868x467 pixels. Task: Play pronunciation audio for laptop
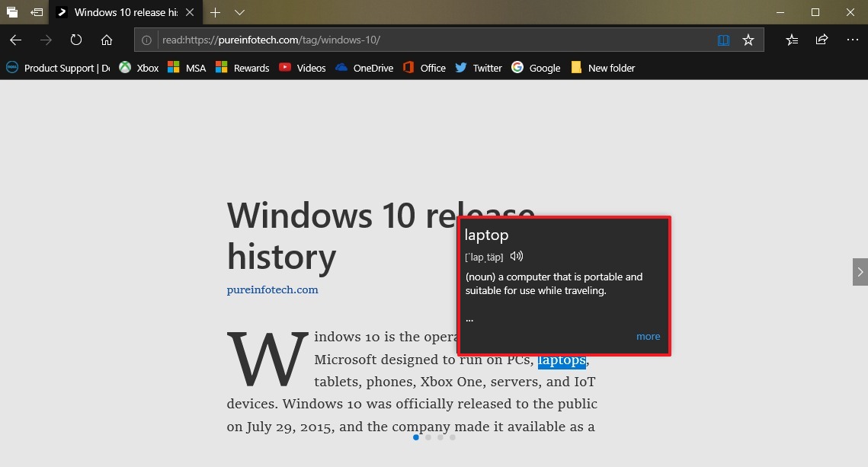pyautogui.click(x=517, y=256)
